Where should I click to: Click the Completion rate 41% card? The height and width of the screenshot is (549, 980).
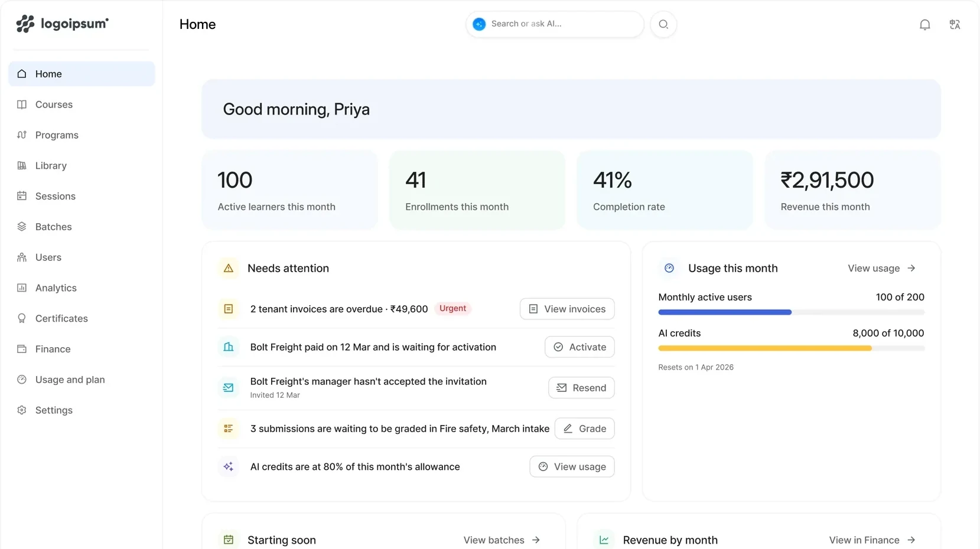pos(665,190)
